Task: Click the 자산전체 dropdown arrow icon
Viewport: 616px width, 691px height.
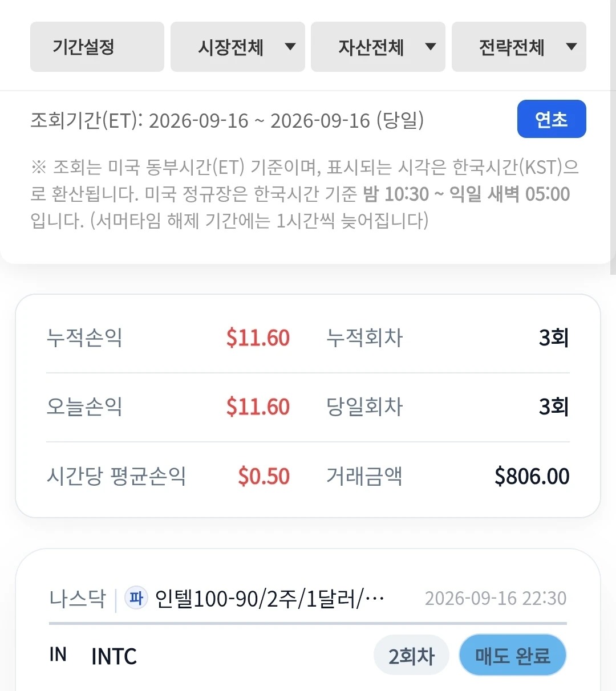Action: [x=431, y=47]
